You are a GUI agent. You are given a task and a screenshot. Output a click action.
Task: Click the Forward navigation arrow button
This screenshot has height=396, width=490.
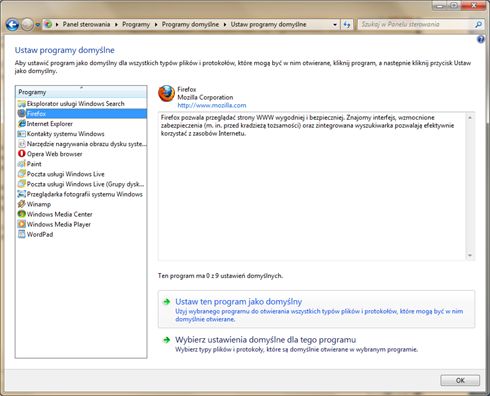tap(27, 24)
